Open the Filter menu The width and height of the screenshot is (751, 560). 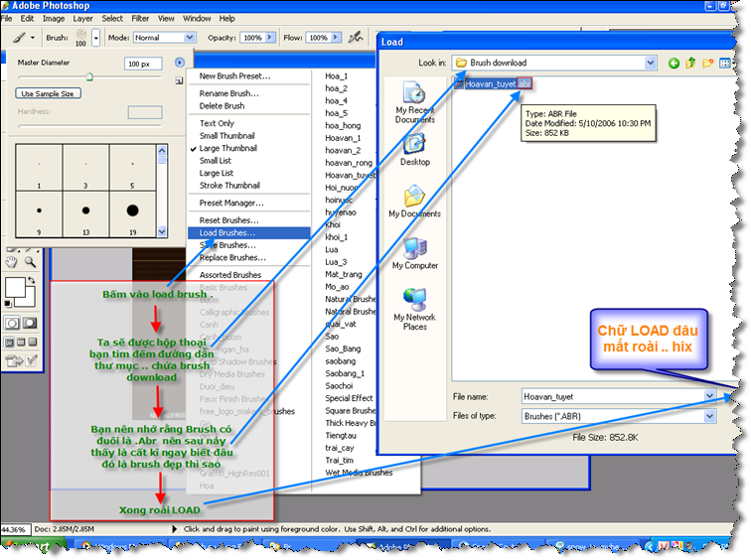pyautogui.click(x=140, y=18)
